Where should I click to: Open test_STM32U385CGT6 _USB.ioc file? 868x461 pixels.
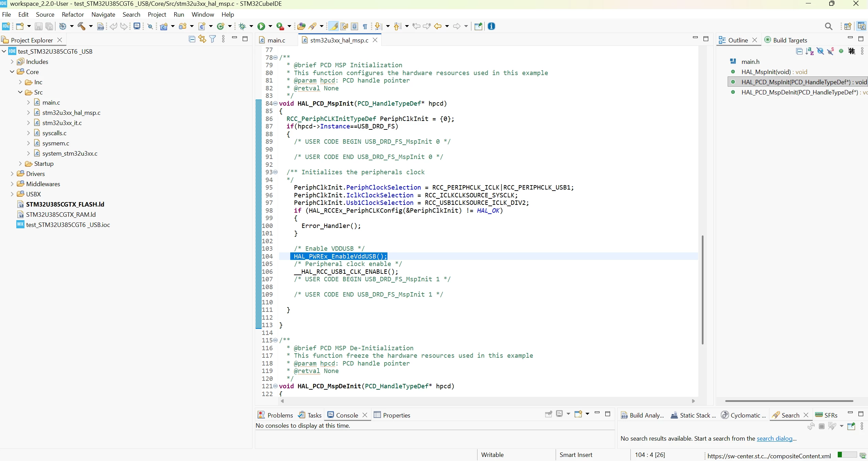68,225
